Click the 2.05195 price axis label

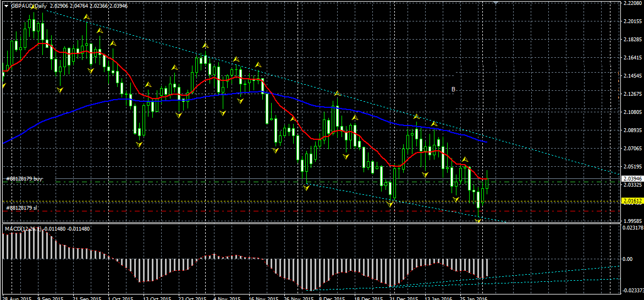[632, 166]
